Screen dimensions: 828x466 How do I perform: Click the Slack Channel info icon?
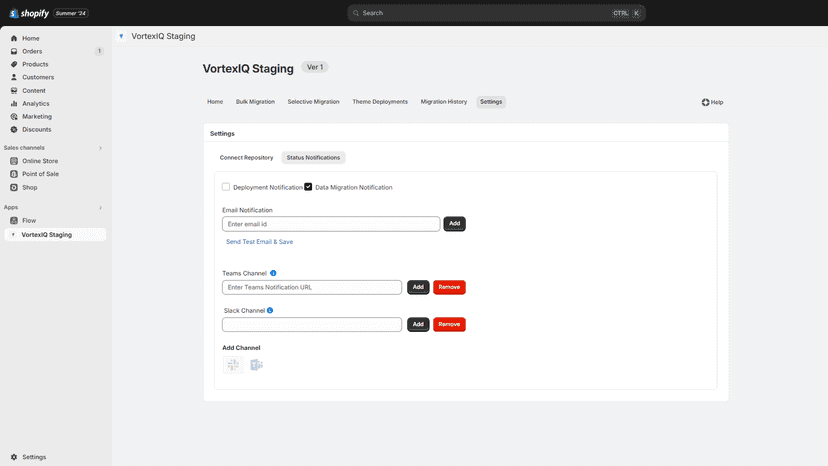pyautogui.click(x=270, y=311)
